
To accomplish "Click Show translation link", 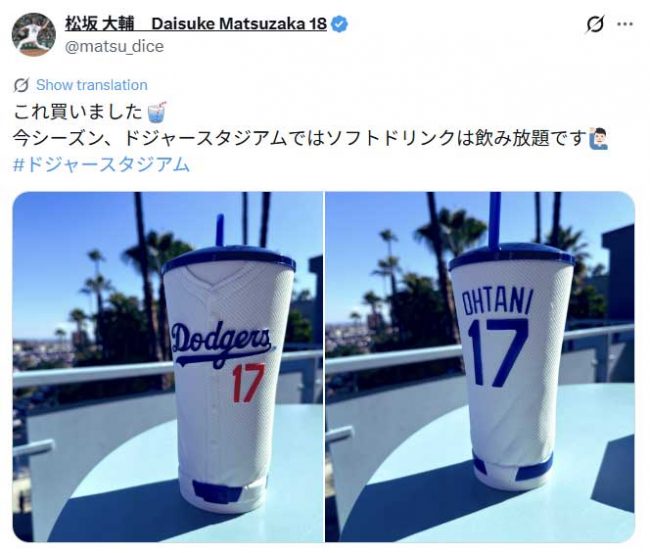I will 92,85.
